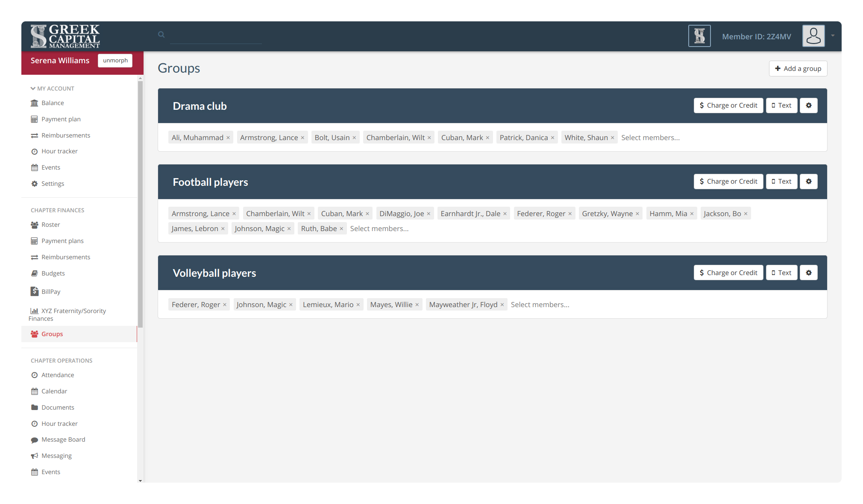Click the Attendance sidebar icon

[34, 375]
